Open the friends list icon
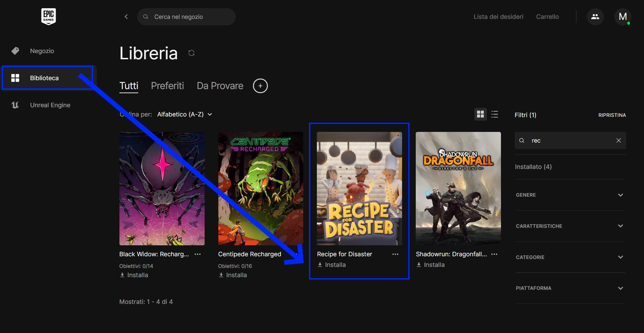644x333 pixels. pyautogui.click(x=595, y=16)
